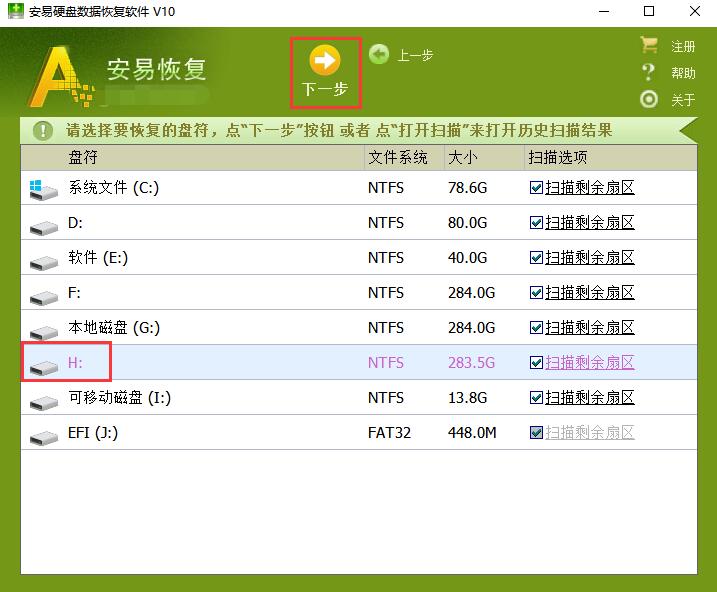Toggle scan remaining sectors checkbox for H:

pos(536,363)
